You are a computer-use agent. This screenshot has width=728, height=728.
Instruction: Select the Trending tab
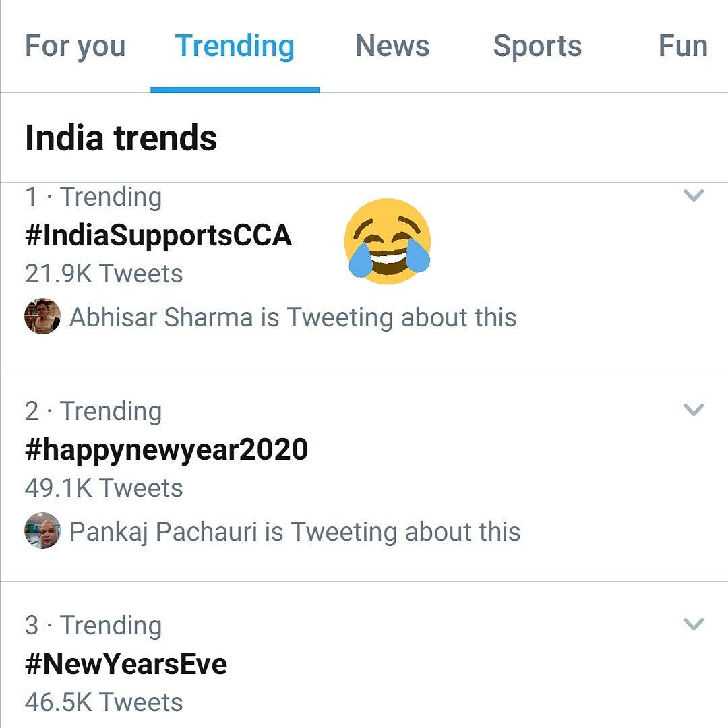click(235, 47)
